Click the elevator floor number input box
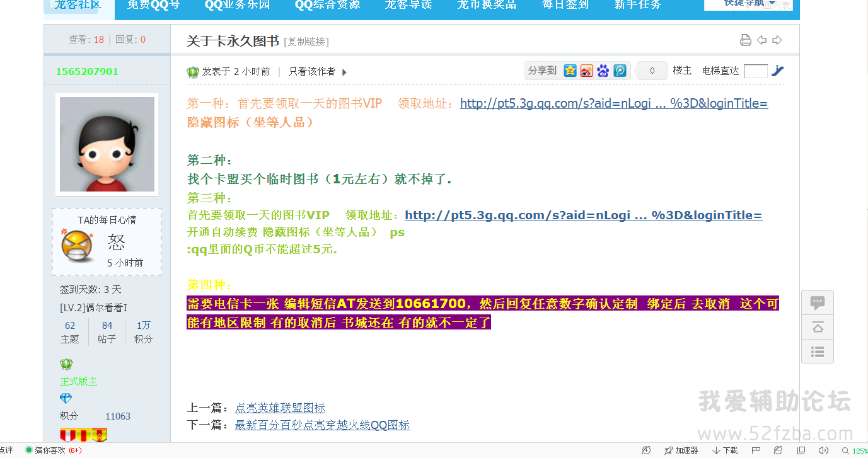Viewport: 868px width, 458px height. point(755,71)
